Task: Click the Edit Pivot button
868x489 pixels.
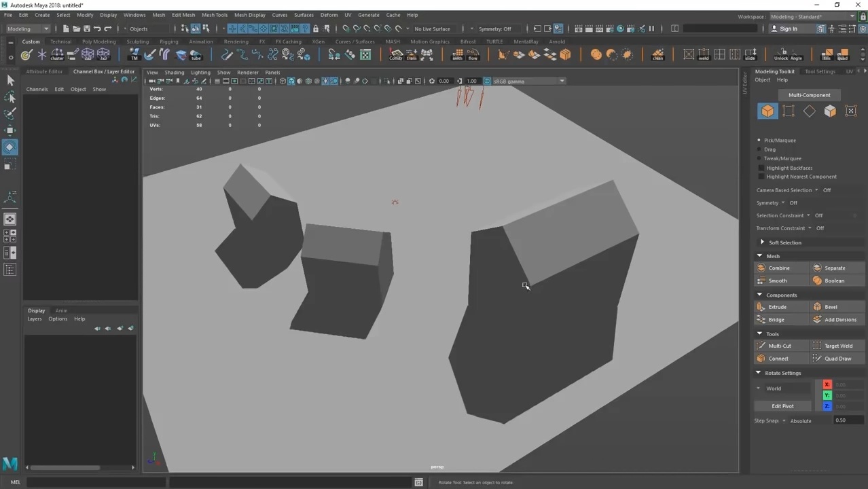Action: pyautogui.click(x=782, y=406)
